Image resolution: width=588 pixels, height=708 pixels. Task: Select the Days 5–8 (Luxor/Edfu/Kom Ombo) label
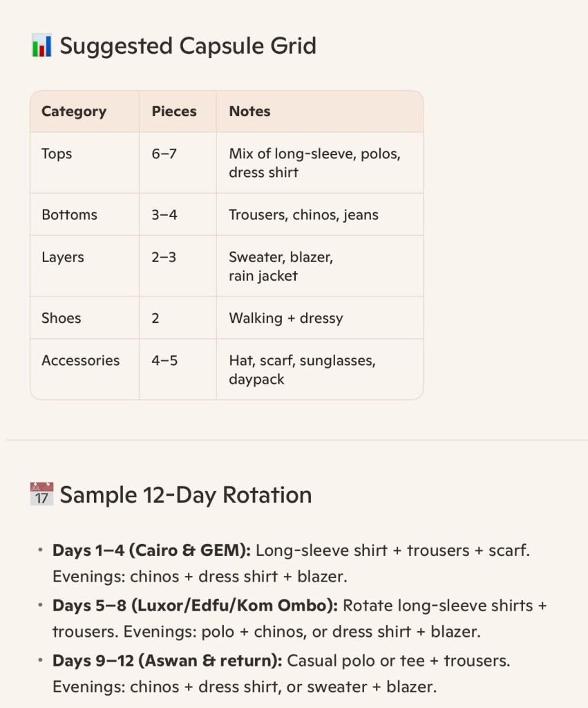195,606
